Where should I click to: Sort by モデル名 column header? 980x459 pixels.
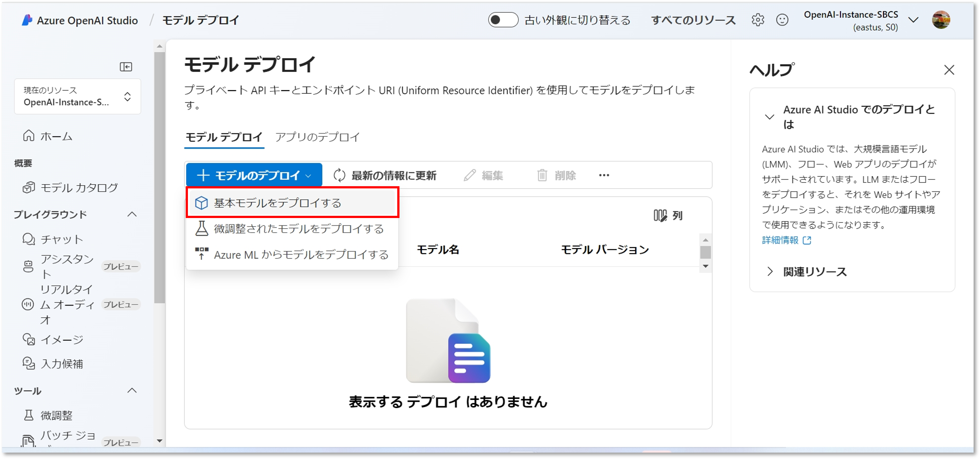[x=438, y=250]
